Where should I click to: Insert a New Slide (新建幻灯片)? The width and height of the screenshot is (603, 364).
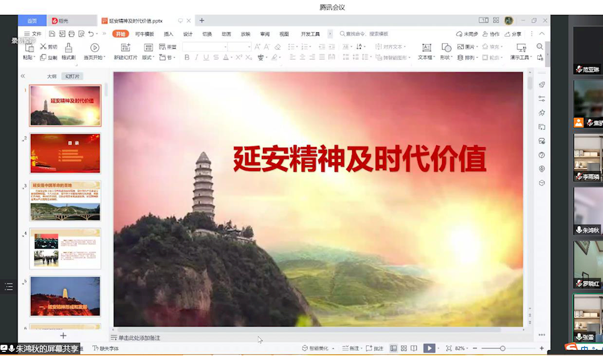pos(125,51)
